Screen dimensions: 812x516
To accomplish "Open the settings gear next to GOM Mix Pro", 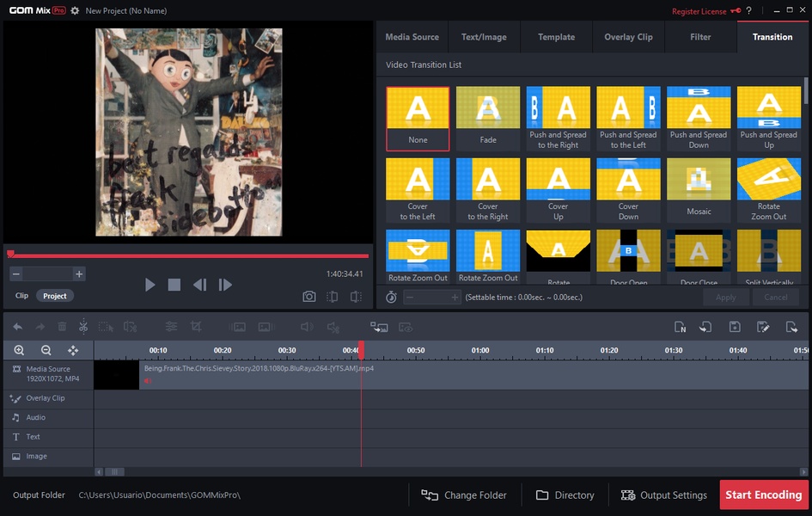I will (75, 11).
